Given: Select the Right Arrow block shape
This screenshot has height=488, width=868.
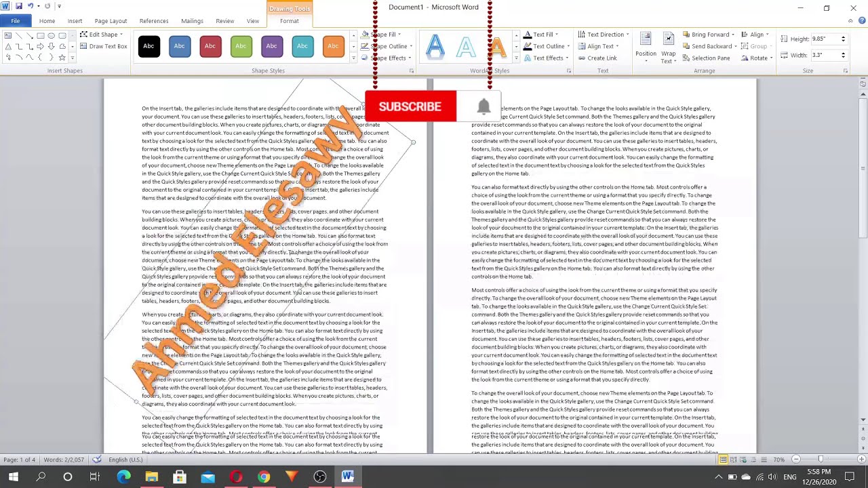Looking at the screenshot, I should [x=41, y=46].
